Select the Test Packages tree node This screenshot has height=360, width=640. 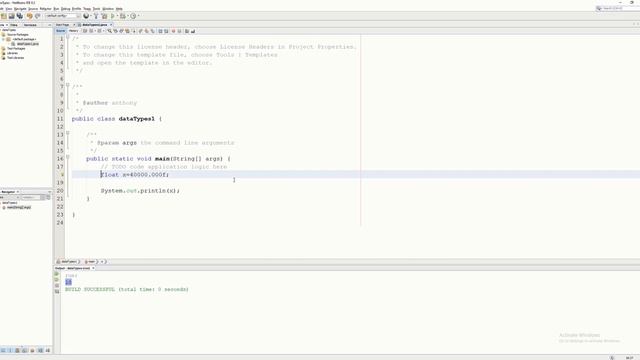point(16,49)
